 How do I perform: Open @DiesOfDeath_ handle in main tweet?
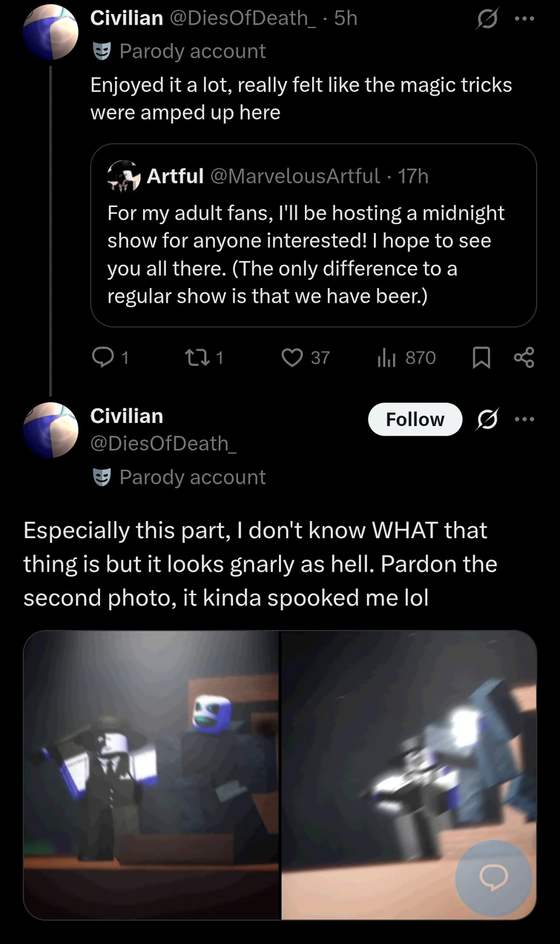(x=163, y=443)
